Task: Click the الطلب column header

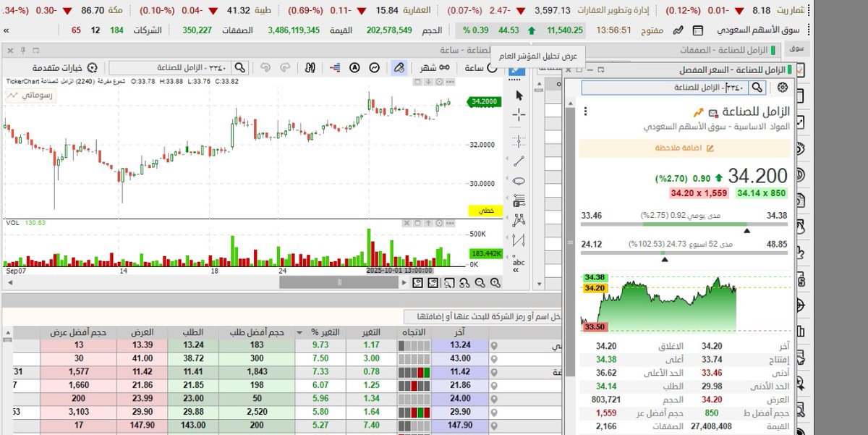Action: 195,332
